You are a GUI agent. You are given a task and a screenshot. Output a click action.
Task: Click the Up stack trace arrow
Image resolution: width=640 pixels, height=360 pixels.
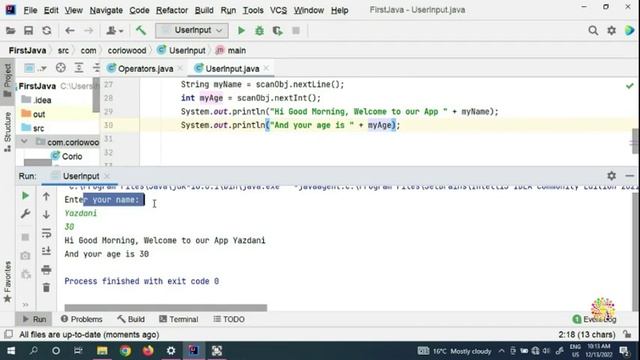click(46, 196)
